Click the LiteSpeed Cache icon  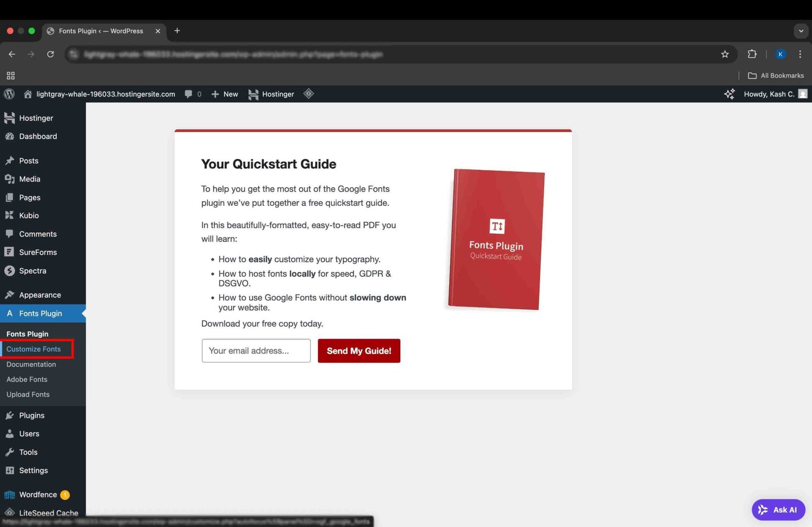tap(10, 513)
